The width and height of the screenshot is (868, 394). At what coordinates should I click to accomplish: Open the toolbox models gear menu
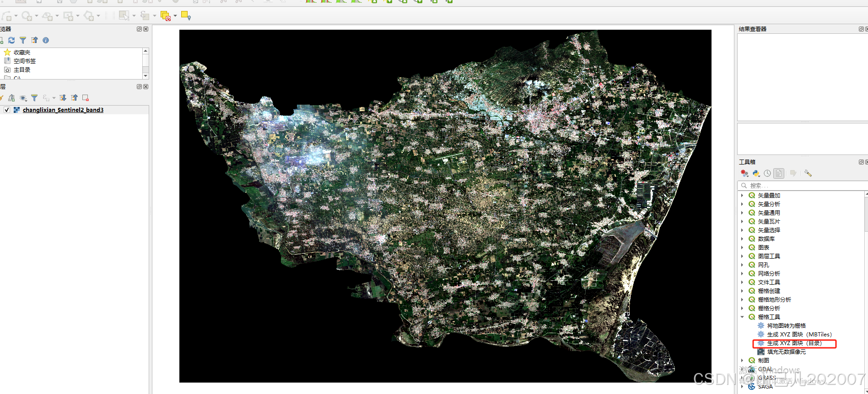tap(744, 173)
